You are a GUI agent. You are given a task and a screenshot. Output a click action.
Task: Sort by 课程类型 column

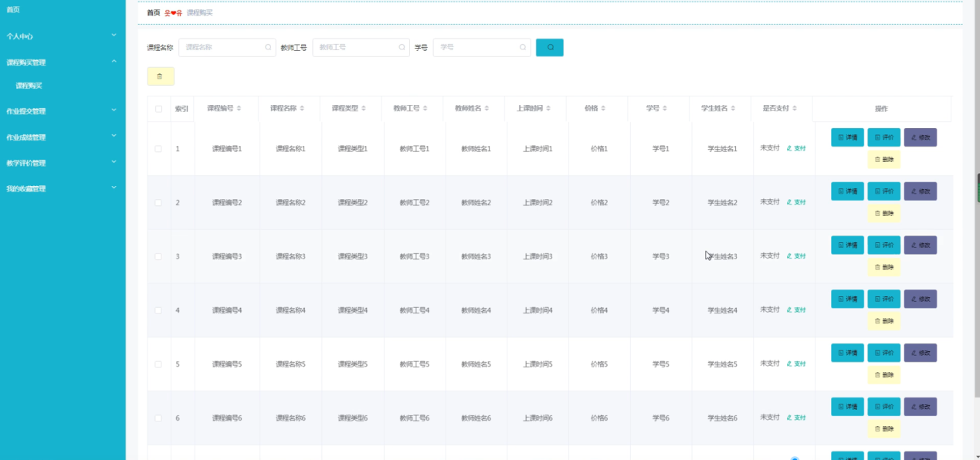[x=364, y=109]
